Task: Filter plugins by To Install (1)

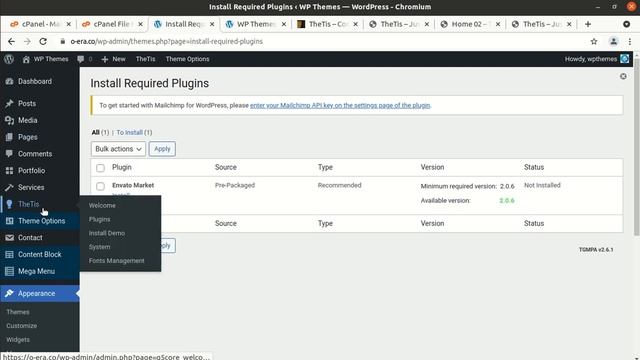Action: [x=134, y=132]
